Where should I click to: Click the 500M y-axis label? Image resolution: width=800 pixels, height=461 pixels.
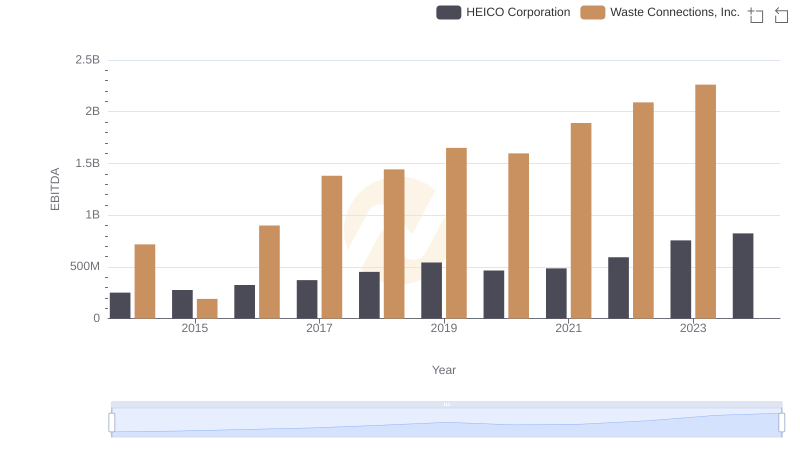(x=85, y=266)
